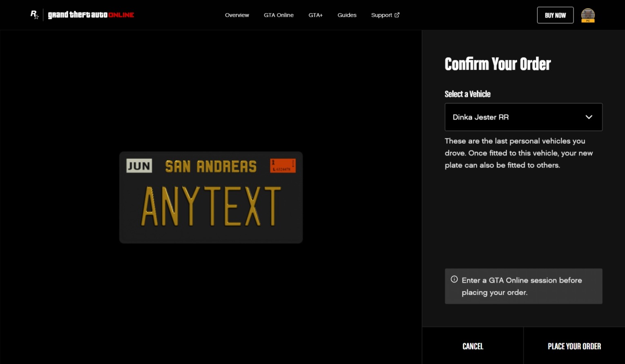
Task: Click Place Your Order button
Action: point(574,346)
